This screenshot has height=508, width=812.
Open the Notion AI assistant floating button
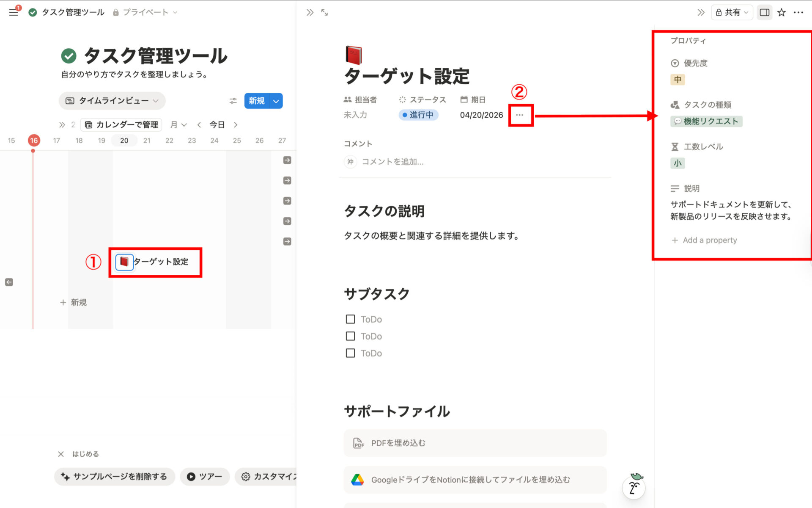click(x=634, y=487)
